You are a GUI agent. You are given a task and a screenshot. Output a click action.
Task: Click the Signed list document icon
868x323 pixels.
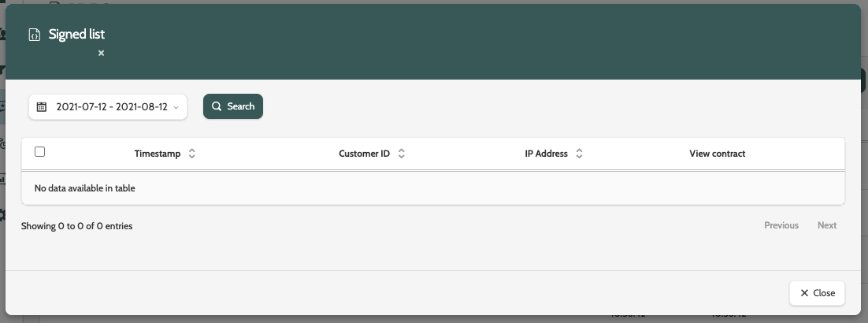[35, 35]
